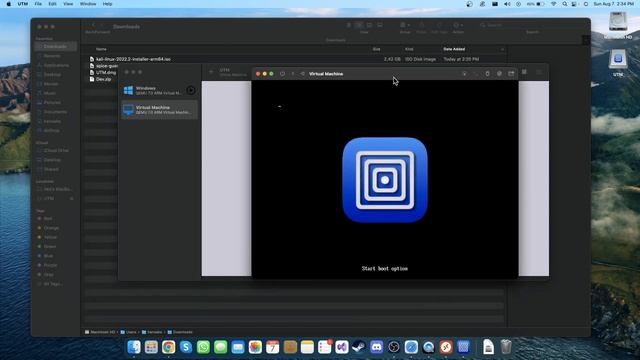Click Red tag in Finder sidebar
The height and width of the screenshot is (360, 640).
(48, 219)
